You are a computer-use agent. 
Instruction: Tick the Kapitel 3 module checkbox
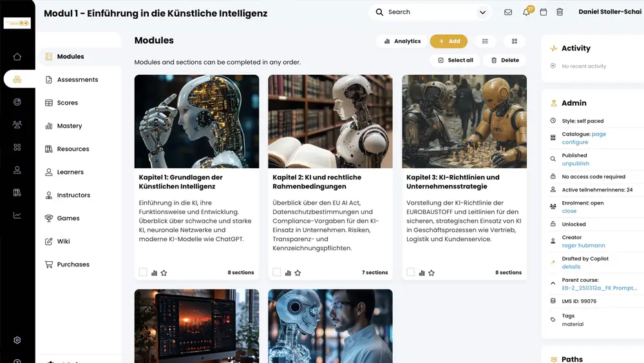(411, 272)
